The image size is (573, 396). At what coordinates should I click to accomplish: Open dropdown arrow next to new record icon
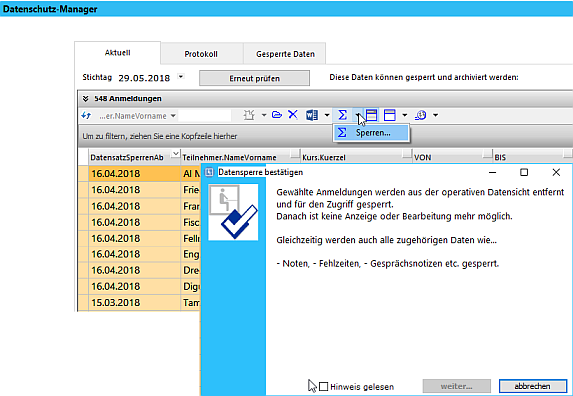tap(264, 115)
